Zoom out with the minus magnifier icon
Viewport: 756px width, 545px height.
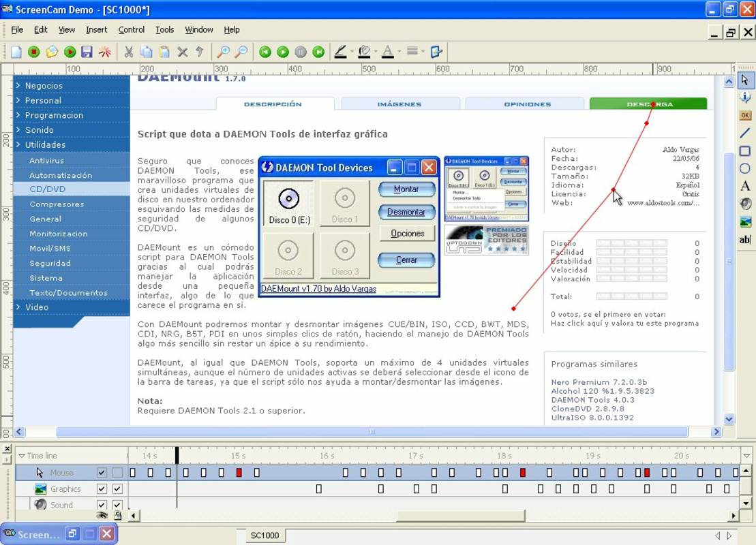(x=241, y=52)
